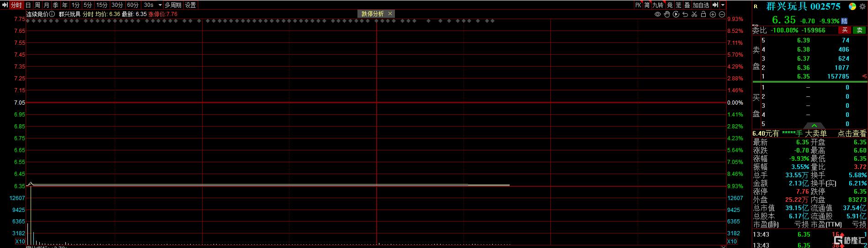Zoom out with the minus icon

tap(722, 14)
